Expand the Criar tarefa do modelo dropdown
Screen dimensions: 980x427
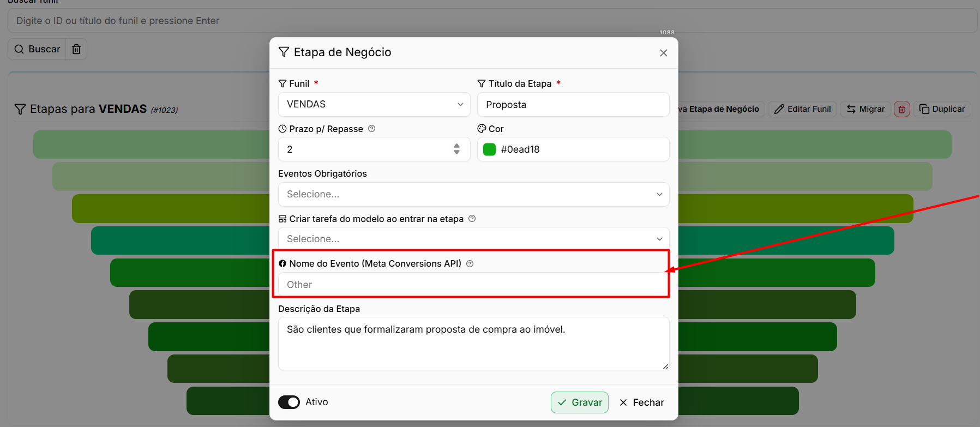click(x=473, y=239)
